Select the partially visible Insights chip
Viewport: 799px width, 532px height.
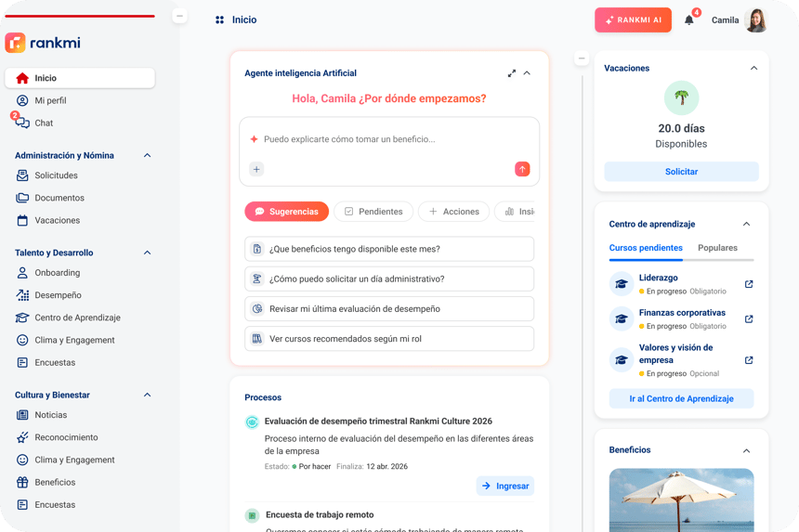click(515, 212)
